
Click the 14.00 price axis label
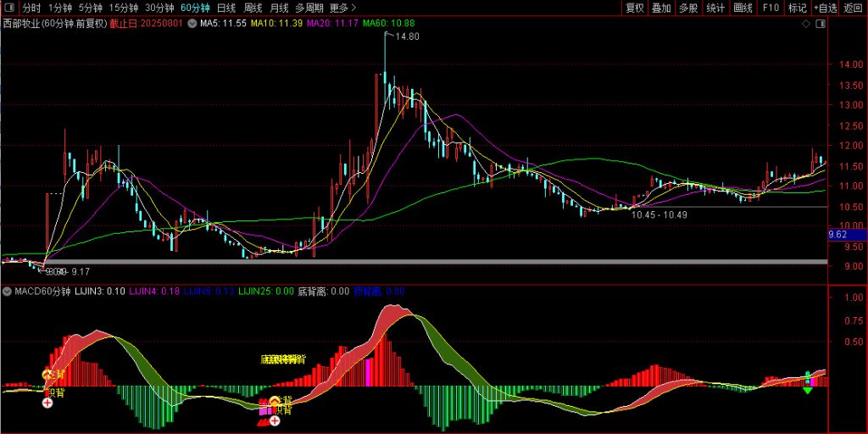[849, 64]
